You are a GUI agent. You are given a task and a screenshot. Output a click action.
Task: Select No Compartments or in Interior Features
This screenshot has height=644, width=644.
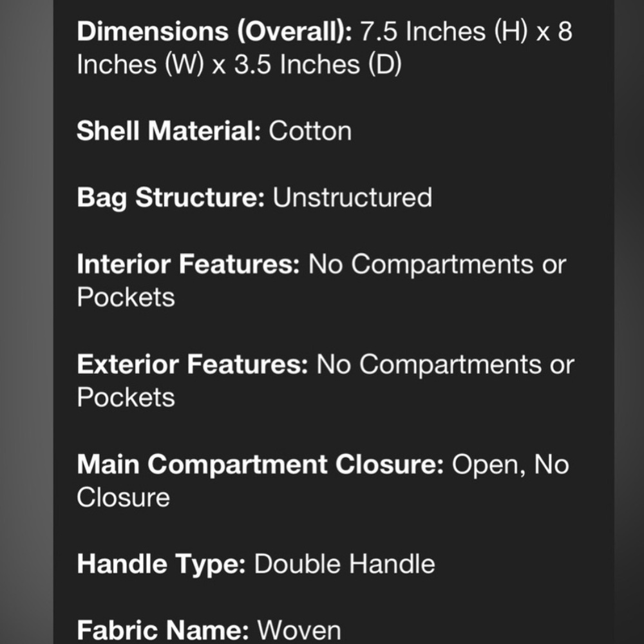pyautogui.click(x=437, y=264)
